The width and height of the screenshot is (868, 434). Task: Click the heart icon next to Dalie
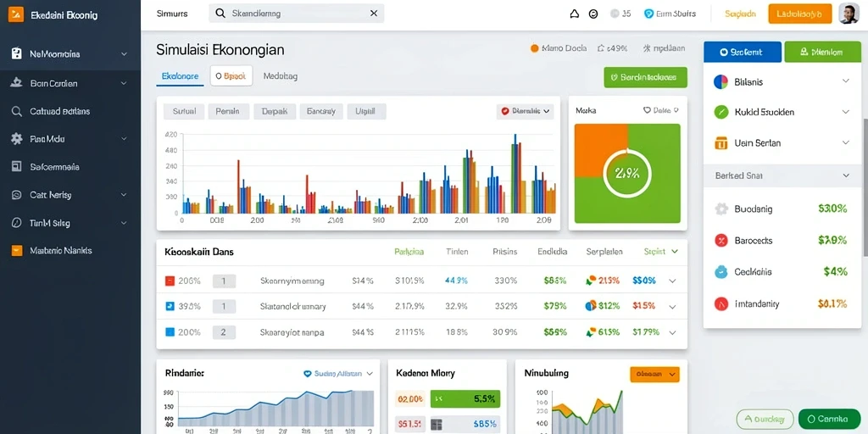[x=647, y=110]
